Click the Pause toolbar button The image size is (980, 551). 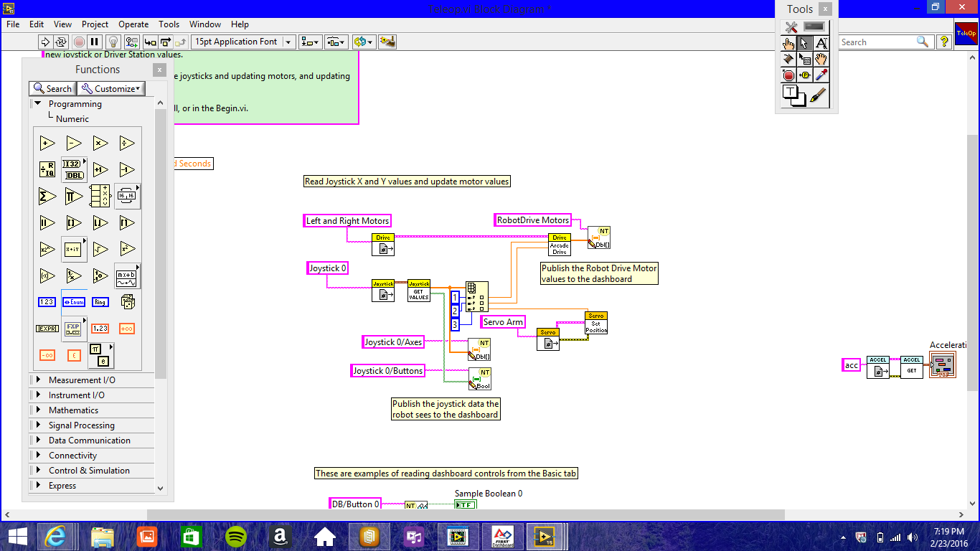(95, 42)
